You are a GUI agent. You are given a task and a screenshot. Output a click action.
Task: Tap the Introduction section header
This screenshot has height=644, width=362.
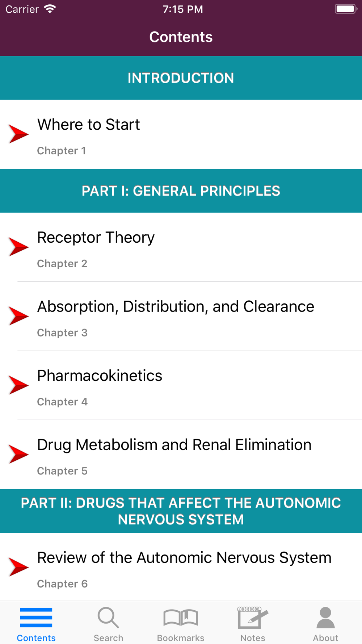click(181, 78)
